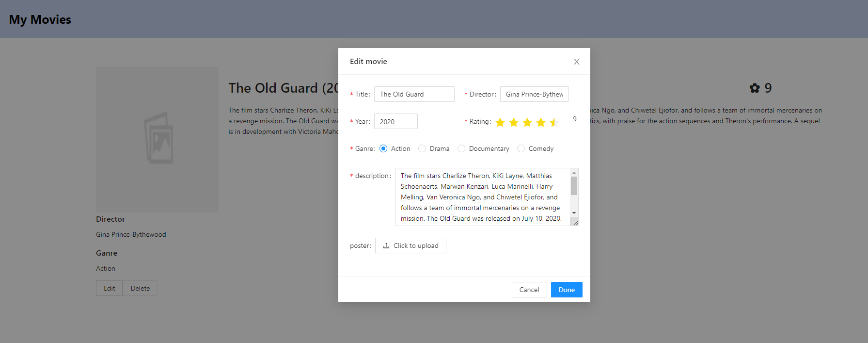
Task: Click the Director input field
Action: 535,94
